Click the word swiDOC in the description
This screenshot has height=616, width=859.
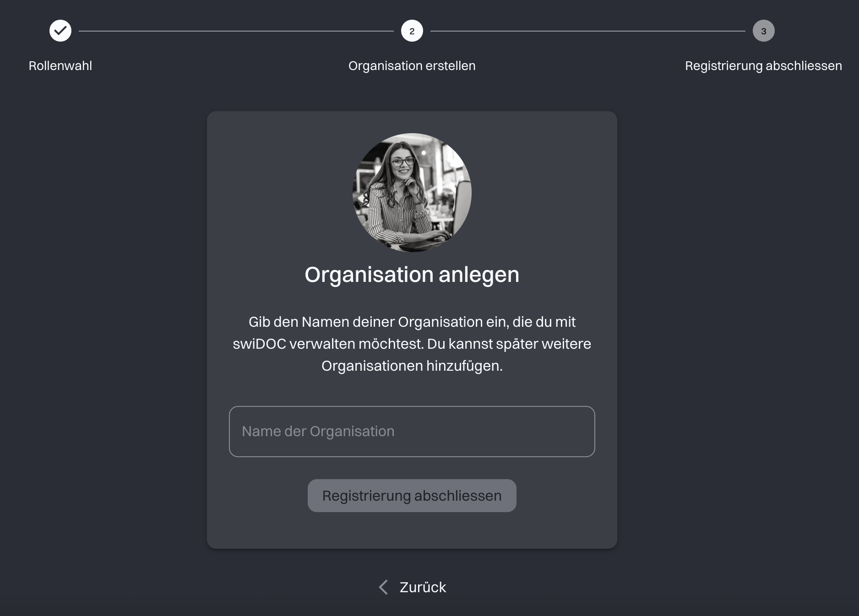click(x=259, y=344)
